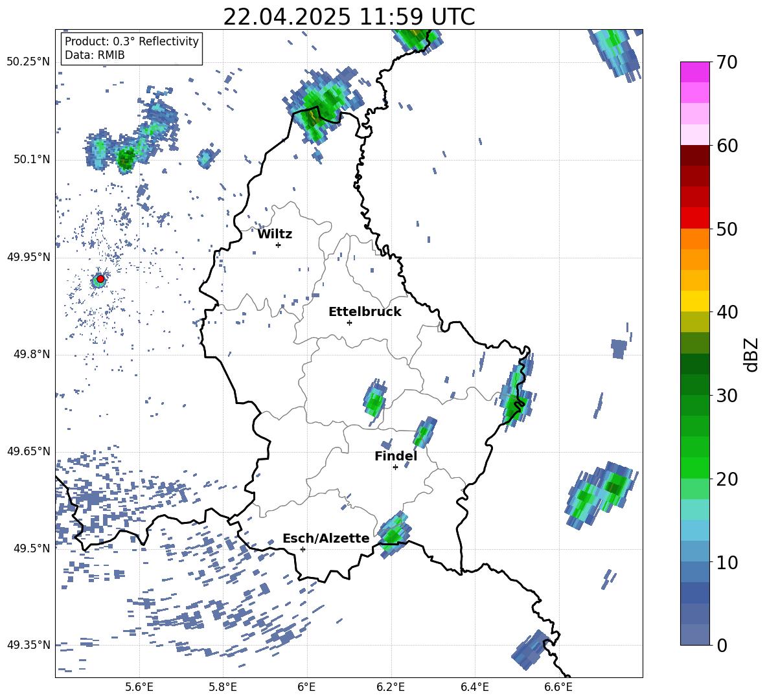Click the red radar location marker
The width and height of the screenshot is (767, 700).
[100, 278]
